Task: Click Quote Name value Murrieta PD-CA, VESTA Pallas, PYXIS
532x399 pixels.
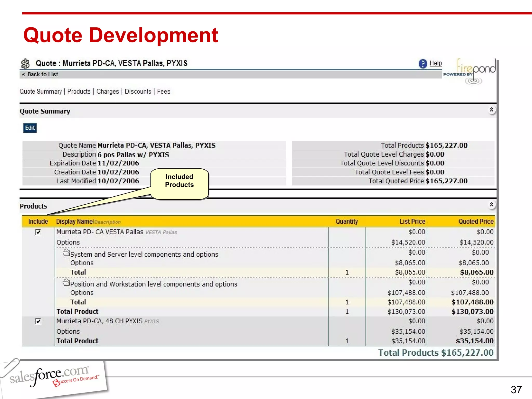Action: coord(157,145)
